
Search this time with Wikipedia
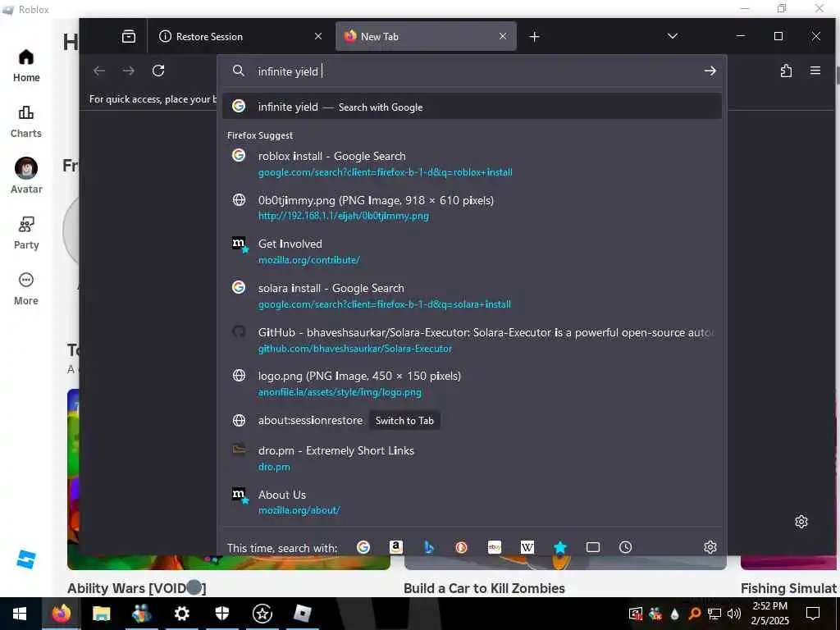527,547
